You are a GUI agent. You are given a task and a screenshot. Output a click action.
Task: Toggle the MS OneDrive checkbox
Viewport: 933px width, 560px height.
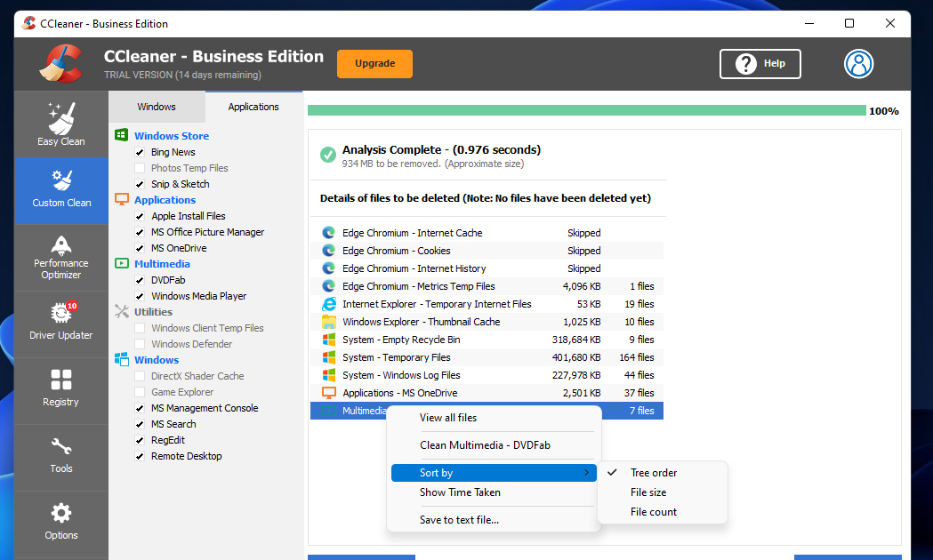pos(140,249)
